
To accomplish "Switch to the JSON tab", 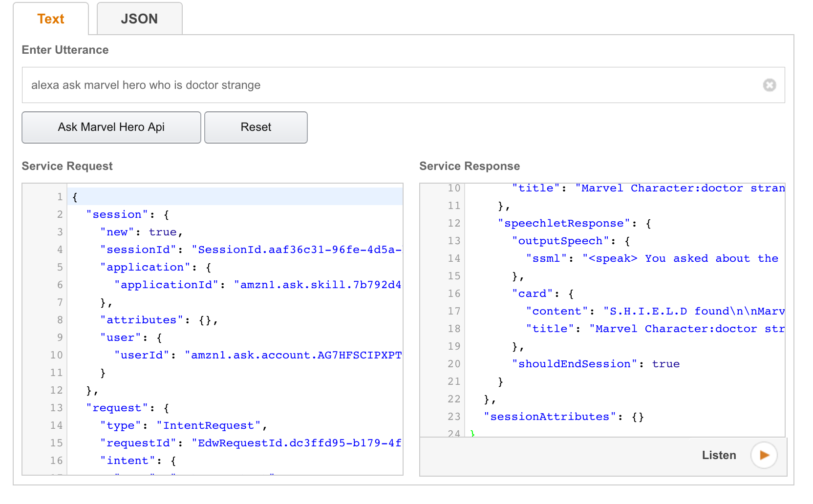I will [139, 19].
